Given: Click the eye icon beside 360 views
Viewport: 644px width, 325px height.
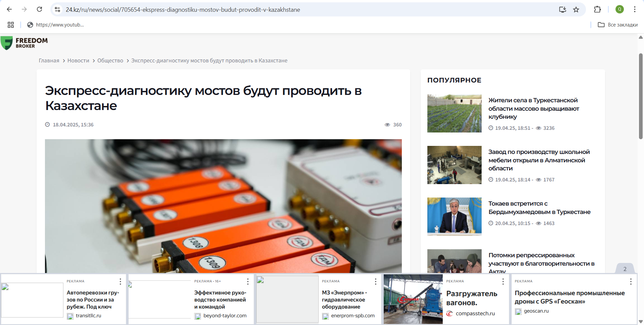Looking at the screenshot, I should click(x=387, y=125).
